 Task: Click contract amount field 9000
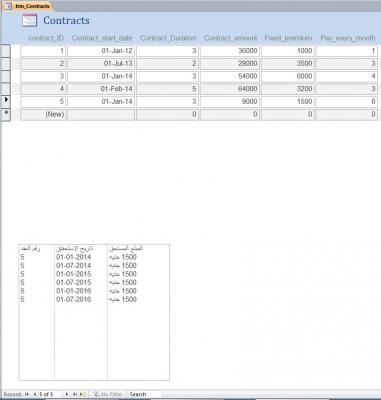[x=230, y=102]
